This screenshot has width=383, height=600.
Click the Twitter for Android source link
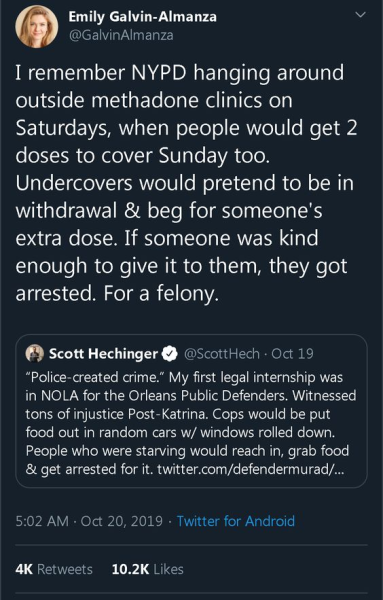click(236, 521)
